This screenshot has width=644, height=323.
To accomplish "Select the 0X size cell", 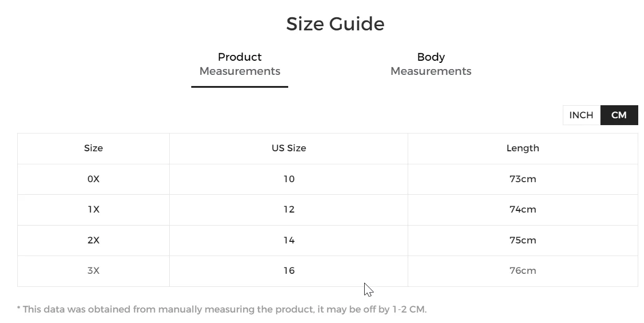I will [x=93, y=179].
